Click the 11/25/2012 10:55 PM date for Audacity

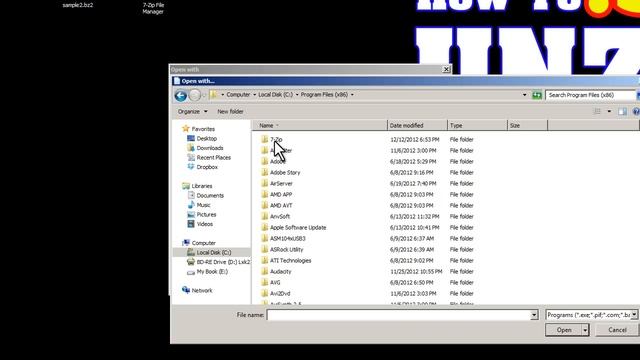click(416, 272)
